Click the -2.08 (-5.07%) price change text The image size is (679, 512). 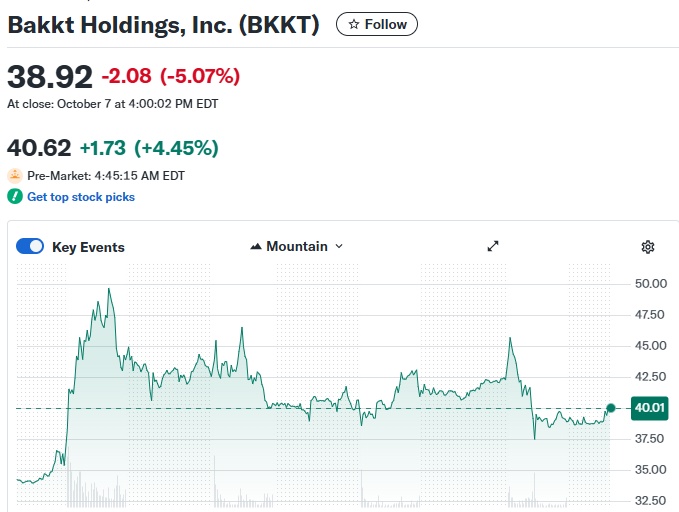170,76
